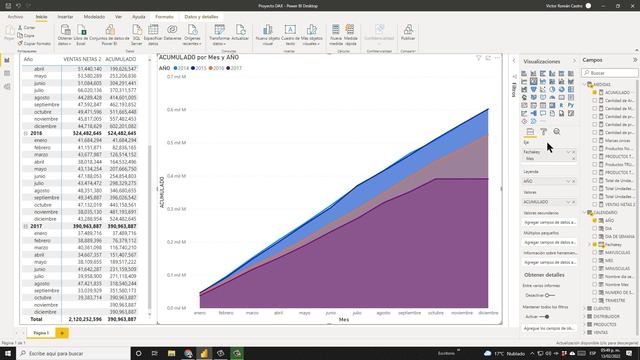Switch to Report view in left sidebar

point(7,60)
